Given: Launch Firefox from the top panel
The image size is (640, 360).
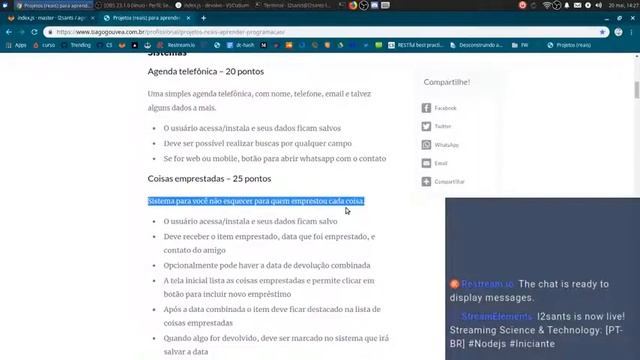Looking at the screenshot, I should tap(353, 5).
